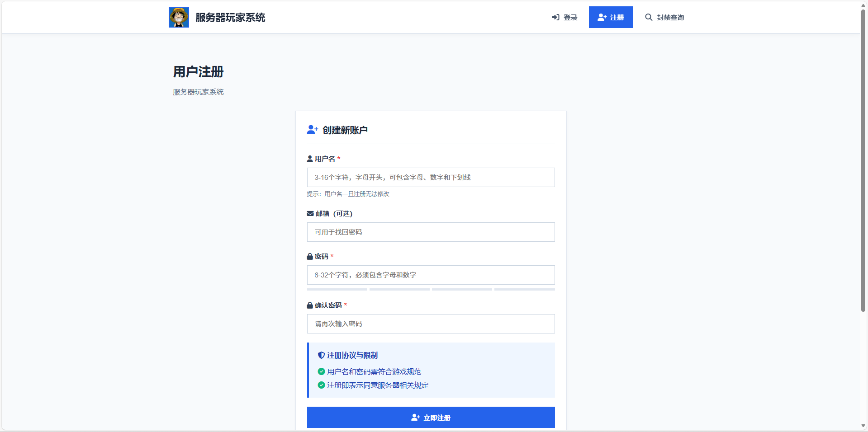Click the password strength indicator bar
868x432 pixels.
431,289
